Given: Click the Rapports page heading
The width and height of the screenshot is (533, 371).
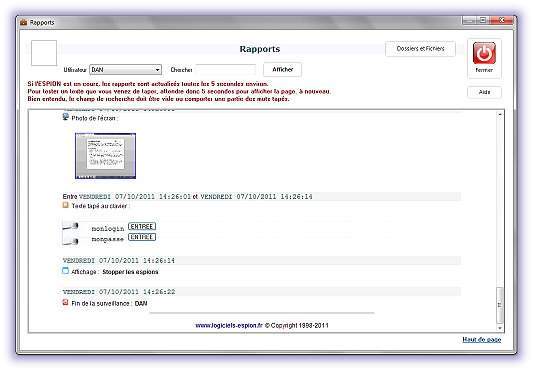Looking at the screenshot, I should click(x=260, y=49).
